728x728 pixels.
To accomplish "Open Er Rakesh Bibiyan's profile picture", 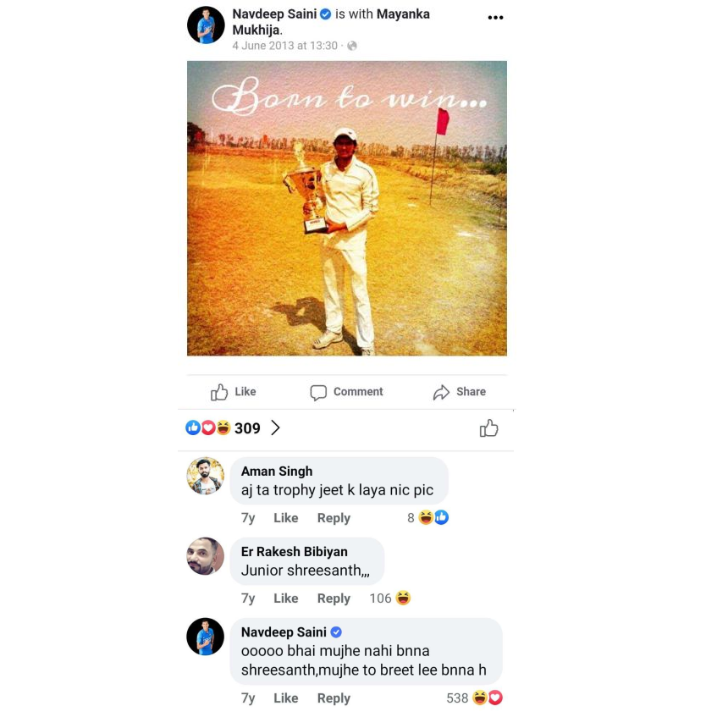I will [x=205, y=556].
